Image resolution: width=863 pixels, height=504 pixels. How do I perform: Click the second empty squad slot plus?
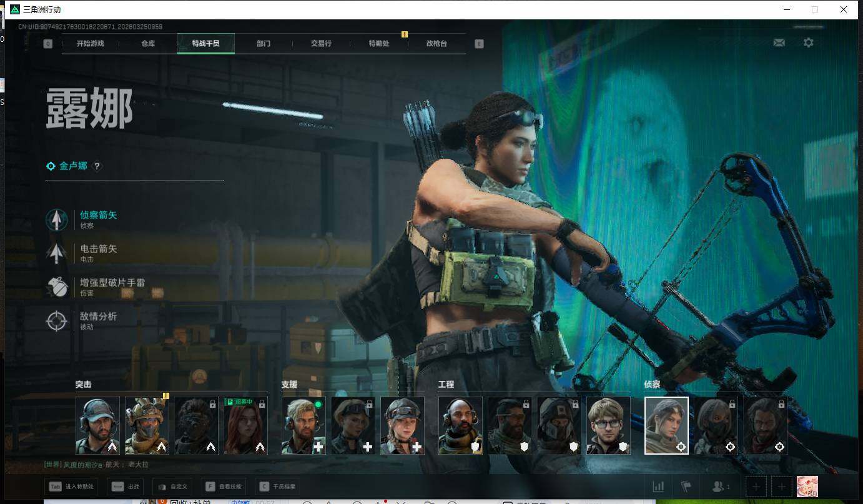[x=781, y=487]
